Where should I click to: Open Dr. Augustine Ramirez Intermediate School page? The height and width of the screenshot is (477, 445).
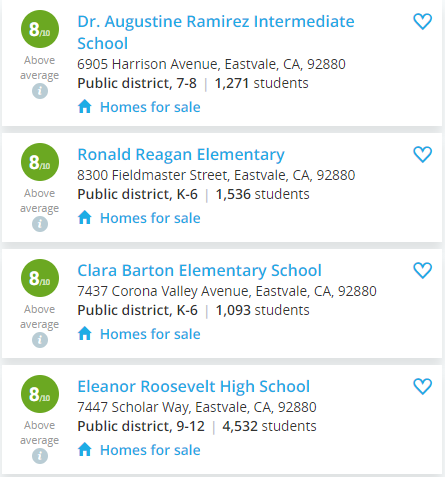pos(216,32)
